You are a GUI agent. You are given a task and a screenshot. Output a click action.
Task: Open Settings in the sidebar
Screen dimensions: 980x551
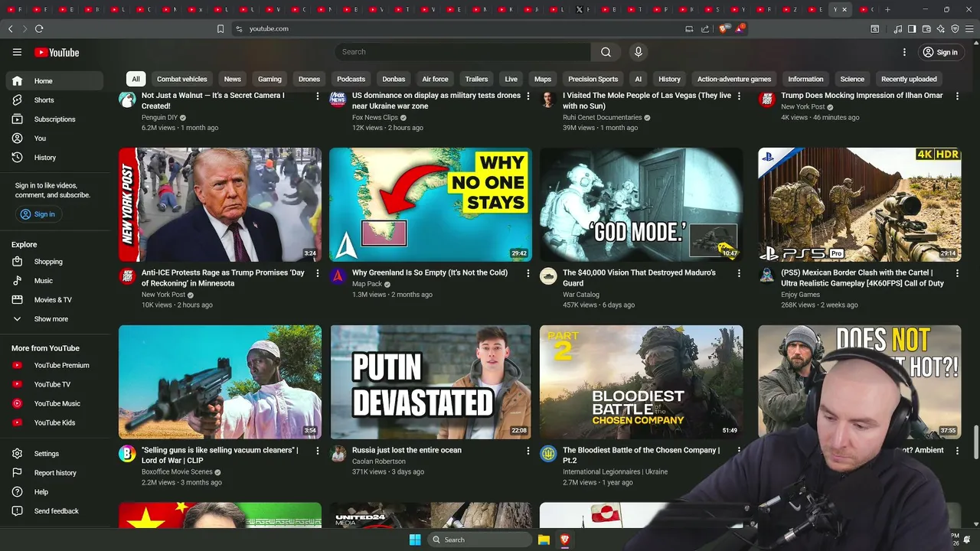tap(54, 454)
